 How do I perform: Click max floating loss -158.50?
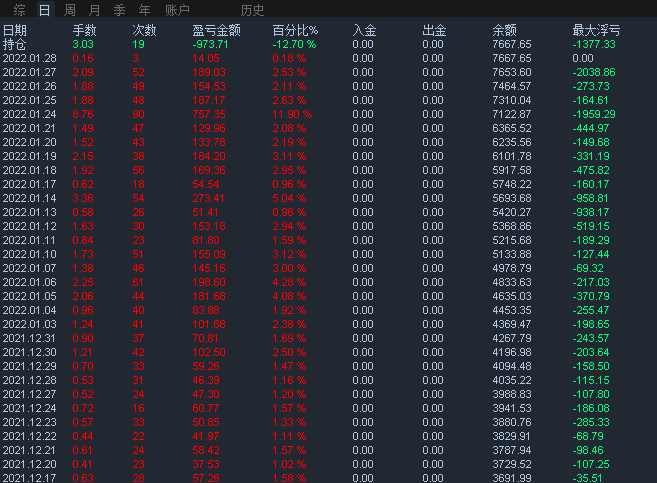tap(591, 366)
